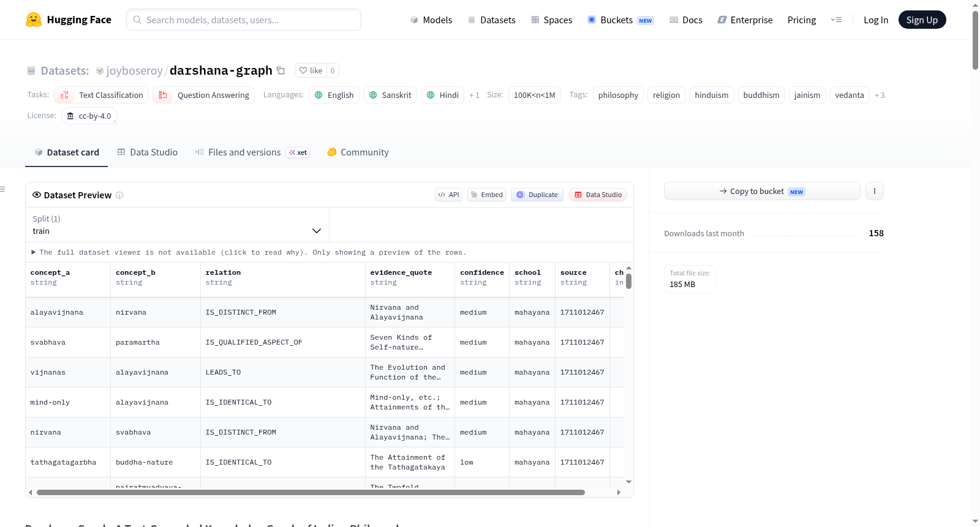The width and height of the screenshot is (980, 527).
Task: Go to Datasets in the top navigation
Action: pyautogui.click(x=491, y=20)
